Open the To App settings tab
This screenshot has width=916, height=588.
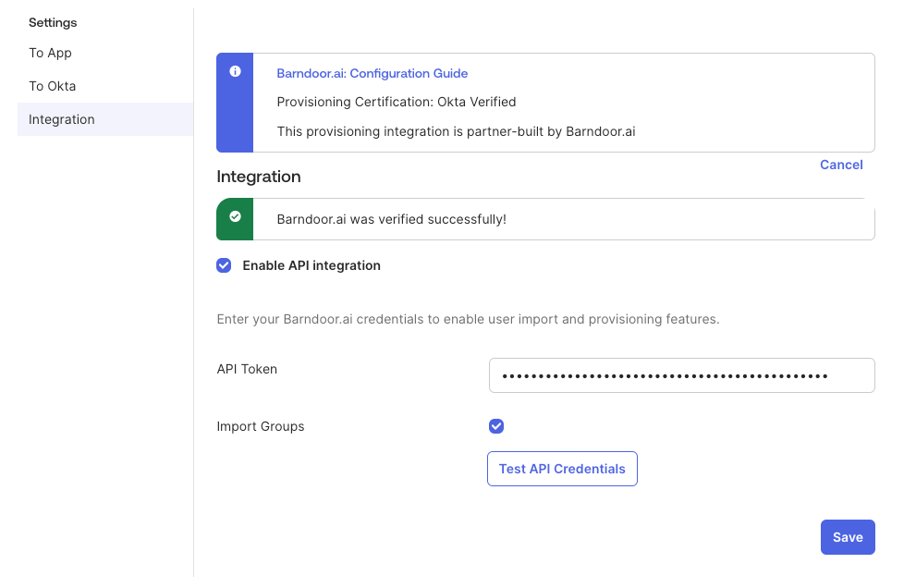[x=50, y=54]
